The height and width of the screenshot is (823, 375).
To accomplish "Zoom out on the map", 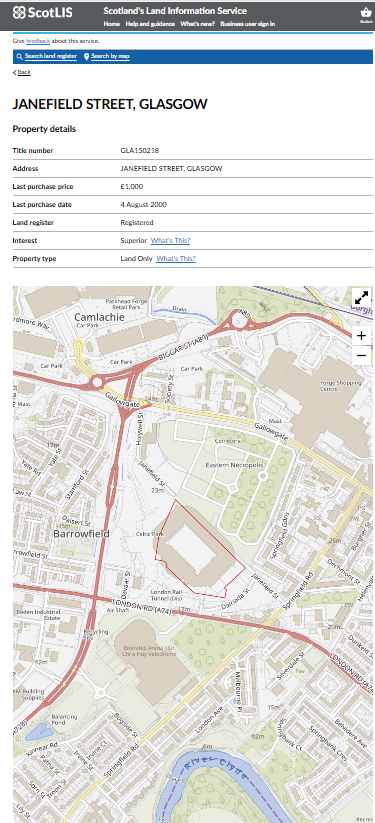I will pos(361,355).
